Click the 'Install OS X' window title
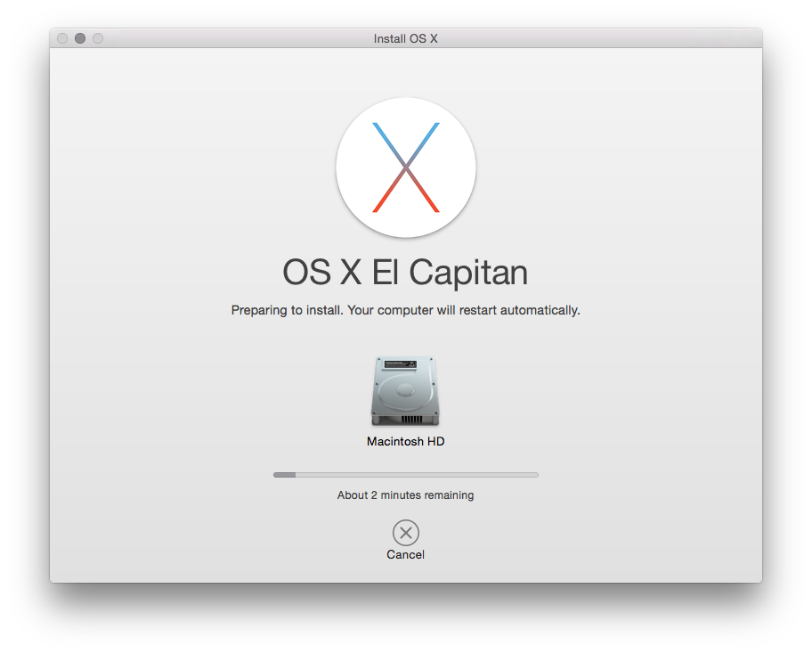This screenshot has height=654, width=812. click(405, 38)
